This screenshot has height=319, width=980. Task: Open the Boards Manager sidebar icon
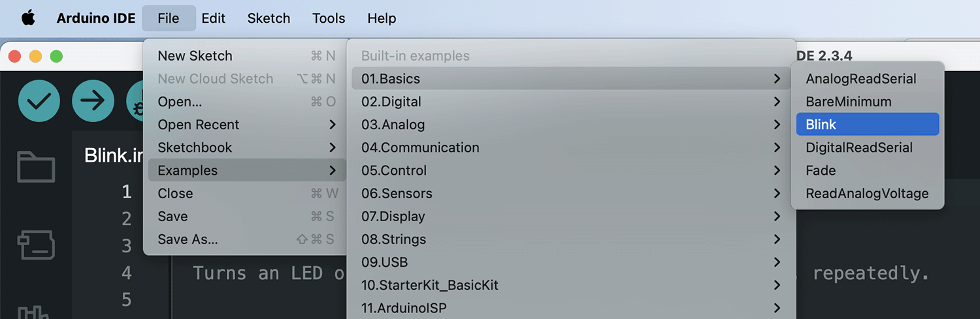pos(36,245)
